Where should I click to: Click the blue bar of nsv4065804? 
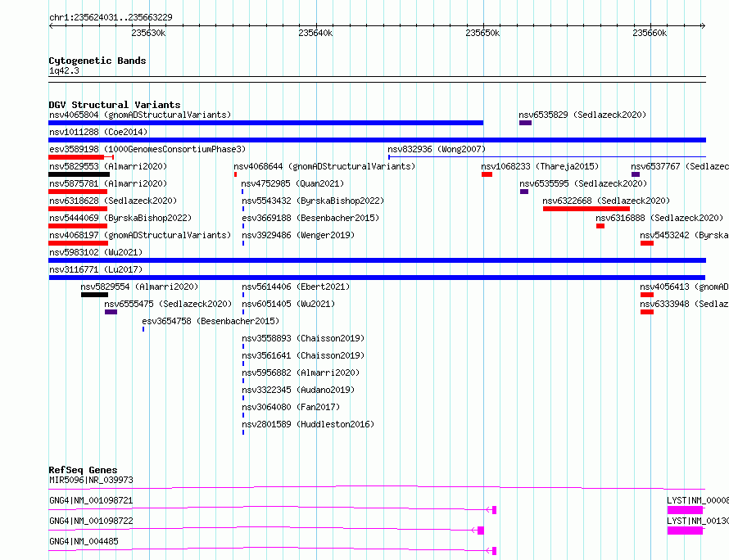(266, 123)
